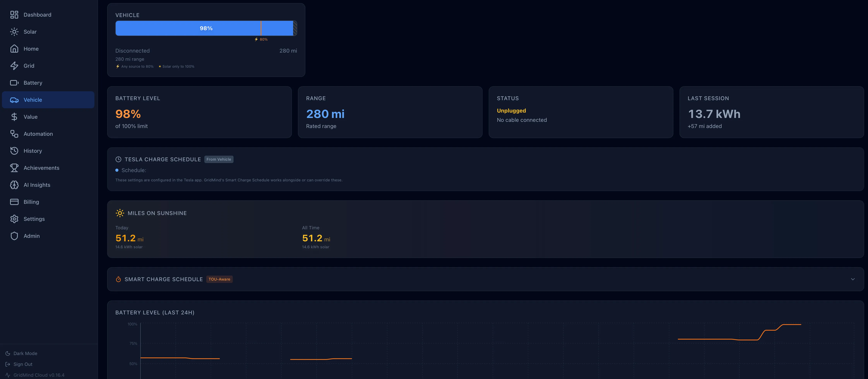
Task: Click the Any source to 80% legend
Action: click(x=134, y=66)
